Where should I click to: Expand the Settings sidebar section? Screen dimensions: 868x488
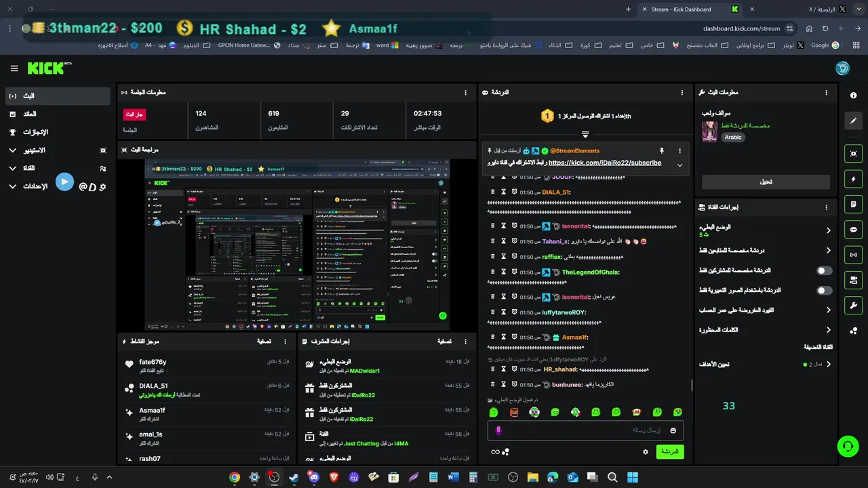tap(58, 186)
